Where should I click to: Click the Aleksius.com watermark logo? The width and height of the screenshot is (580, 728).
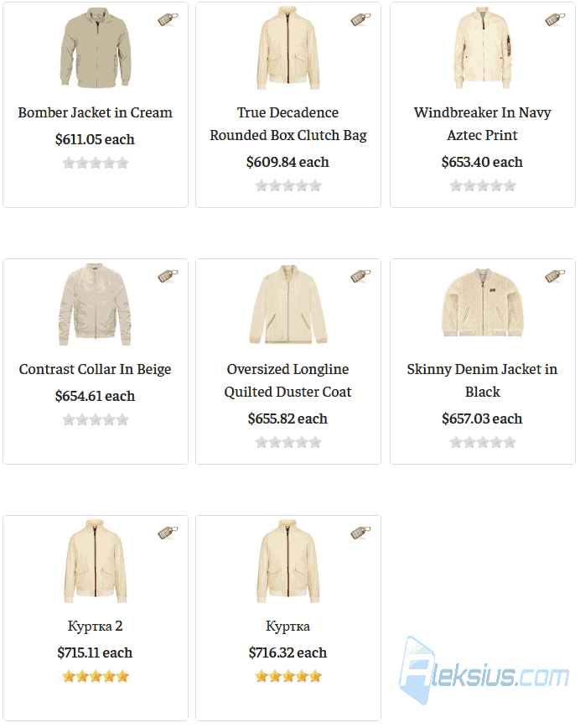pyautogui.click(x=484, y=670)
